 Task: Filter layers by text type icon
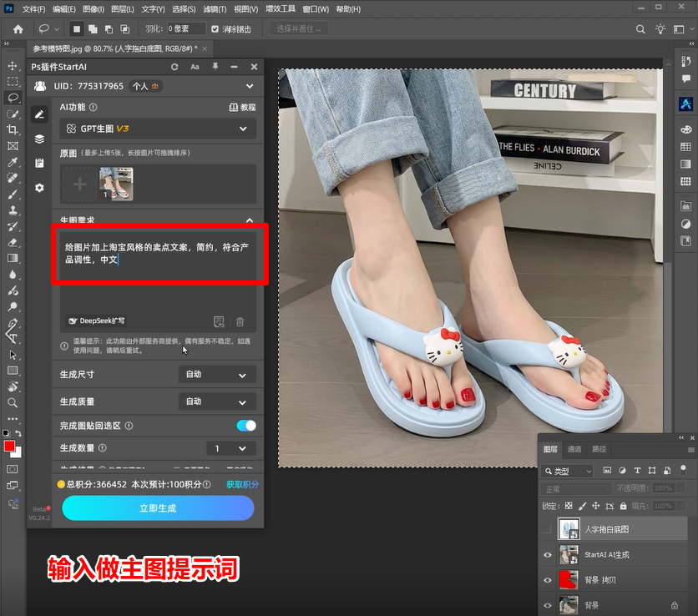(x=637, y=471)
